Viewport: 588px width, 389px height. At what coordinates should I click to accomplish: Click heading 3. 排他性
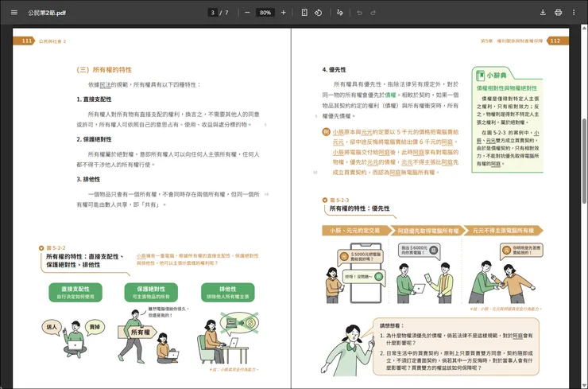point(88,180)
